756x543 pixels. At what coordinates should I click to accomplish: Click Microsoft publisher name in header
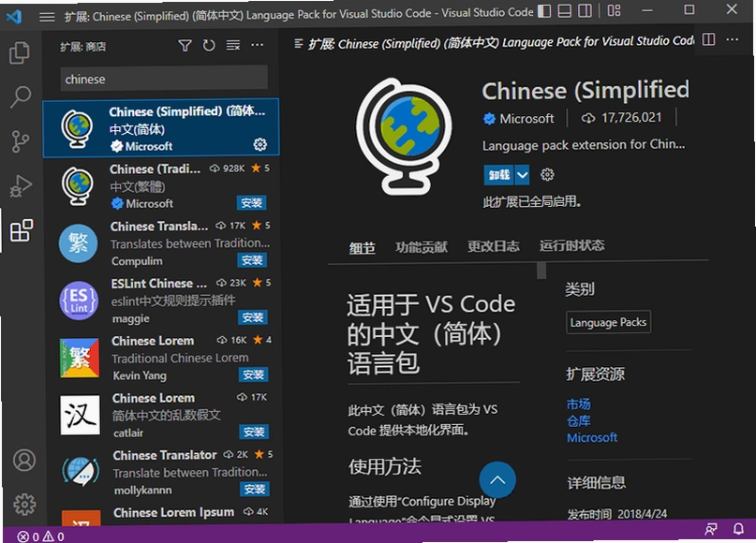(526, 118)
